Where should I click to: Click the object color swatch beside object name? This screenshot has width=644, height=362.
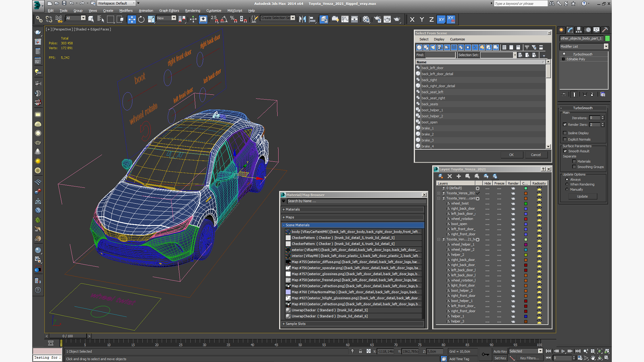(607, 39)
